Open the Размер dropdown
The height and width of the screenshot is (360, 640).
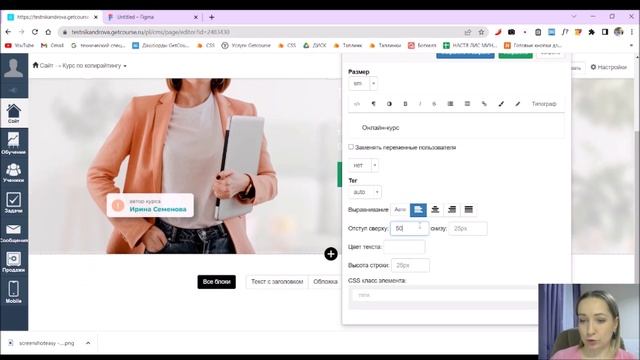click(x=363, y=84)
